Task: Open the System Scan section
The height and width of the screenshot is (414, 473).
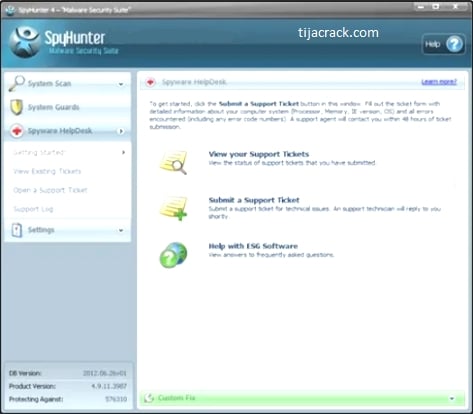Action: [x=68, y=83]
